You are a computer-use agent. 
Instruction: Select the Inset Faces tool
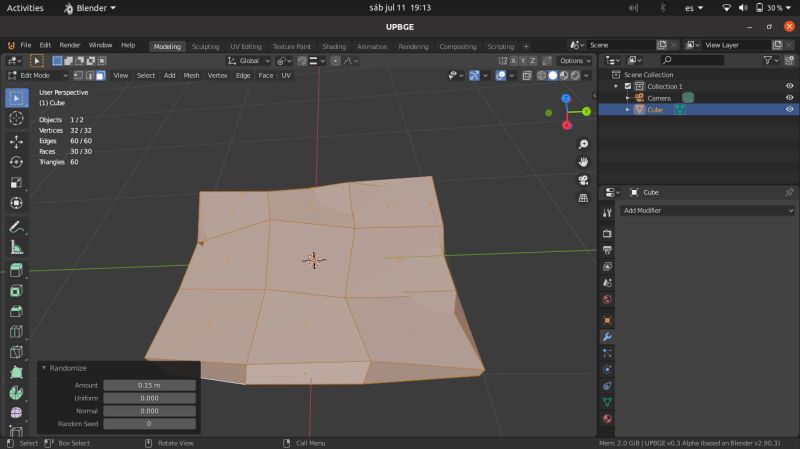[16, 291]
